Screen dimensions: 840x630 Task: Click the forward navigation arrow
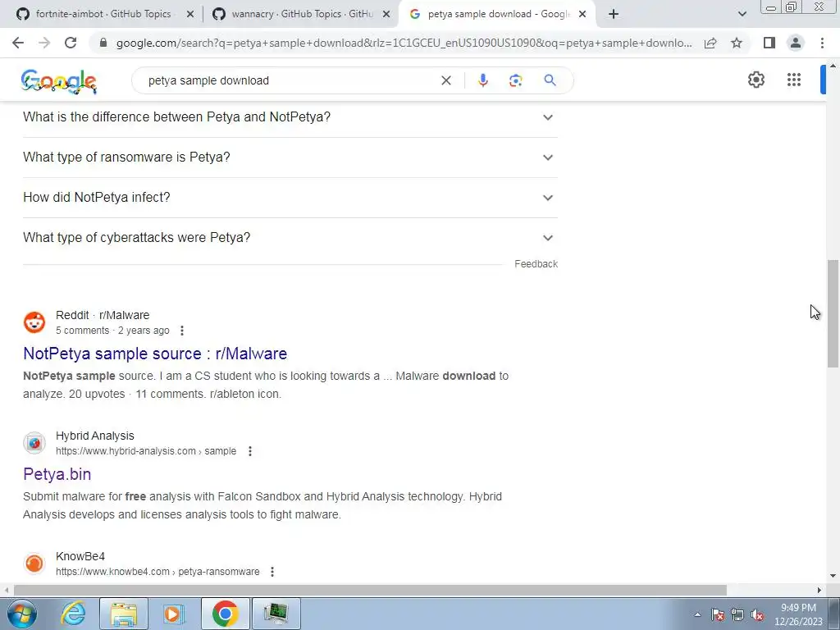click(x=44, y=43)
